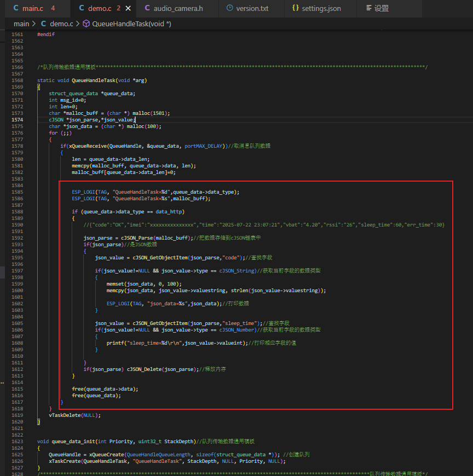Click the C icon in the breadcrumb
Viewport: 473px width, 476px height.
click(43, 24)
